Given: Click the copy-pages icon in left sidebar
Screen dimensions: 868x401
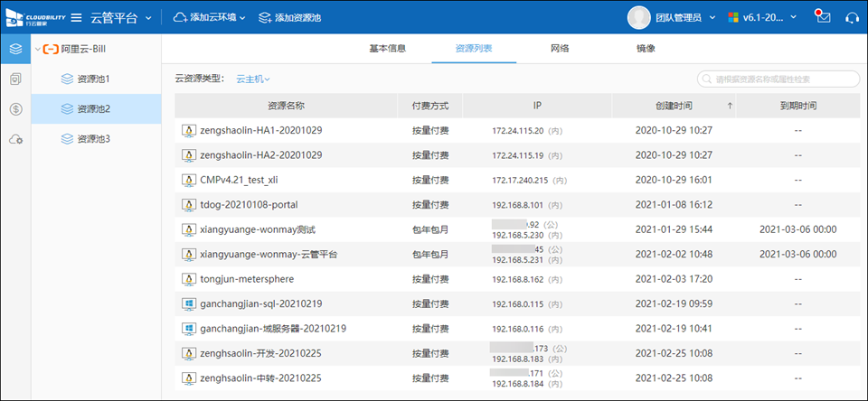Looking at the screenshot, I should pyautogui.click(x=15, y=79).
